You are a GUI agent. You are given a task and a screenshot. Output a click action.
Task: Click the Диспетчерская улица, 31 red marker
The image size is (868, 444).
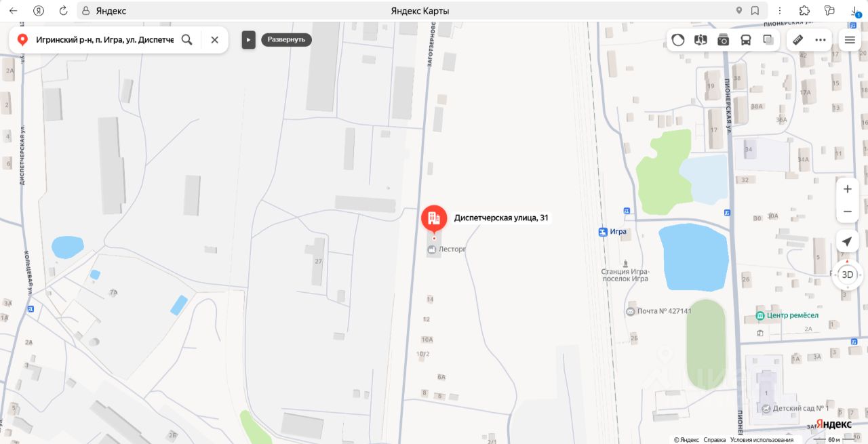point(434,219)
